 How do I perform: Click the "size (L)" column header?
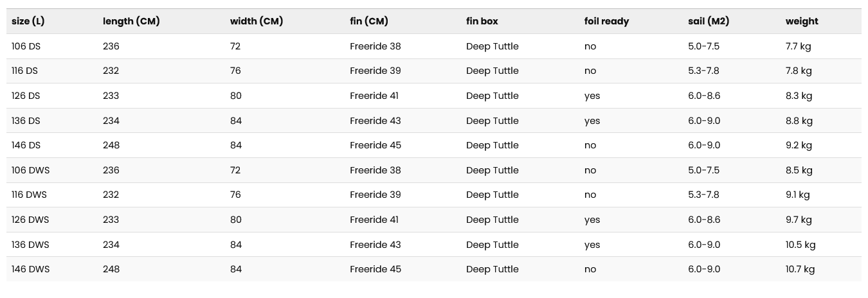pyautogui.click(x=28, y=21)
